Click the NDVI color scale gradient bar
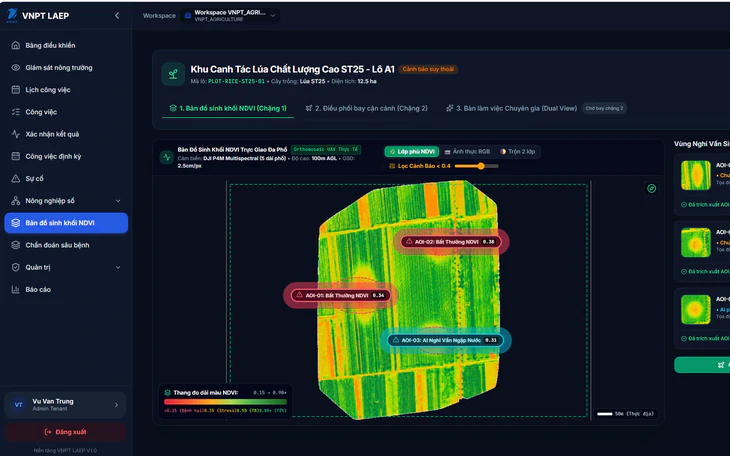Screen dimensions: 730x456 coord(225,402)
